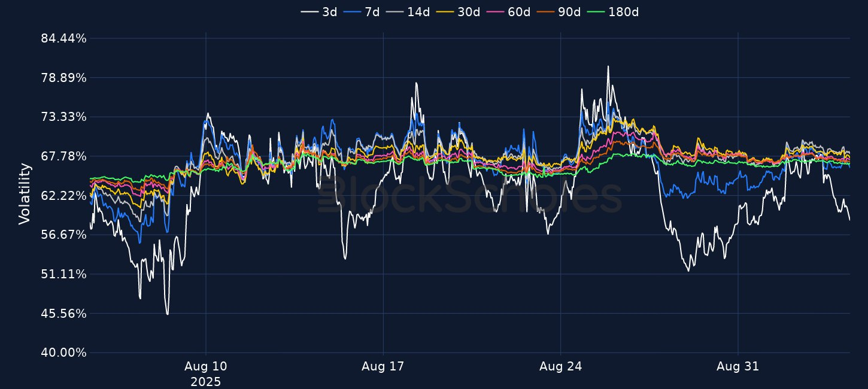Click the Volatility axis title
Viewport: 868px width, 389px height.
tap(24, 193)
